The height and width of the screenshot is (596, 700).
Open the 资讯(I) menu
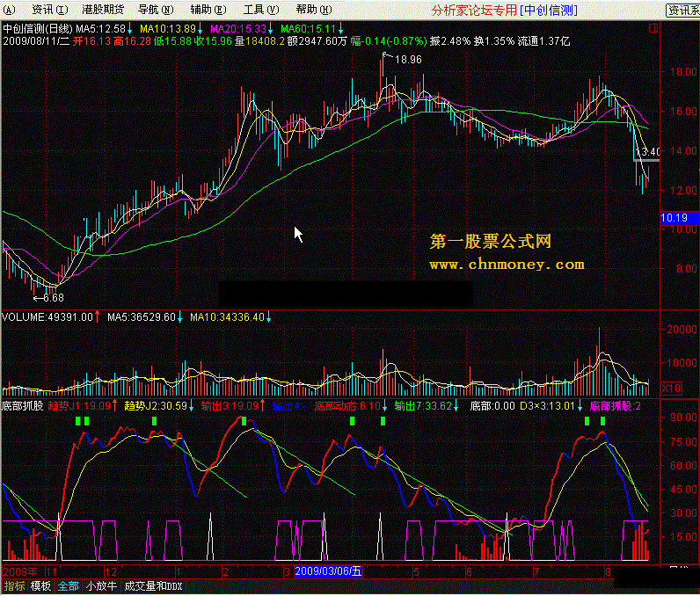coord(50,10)
